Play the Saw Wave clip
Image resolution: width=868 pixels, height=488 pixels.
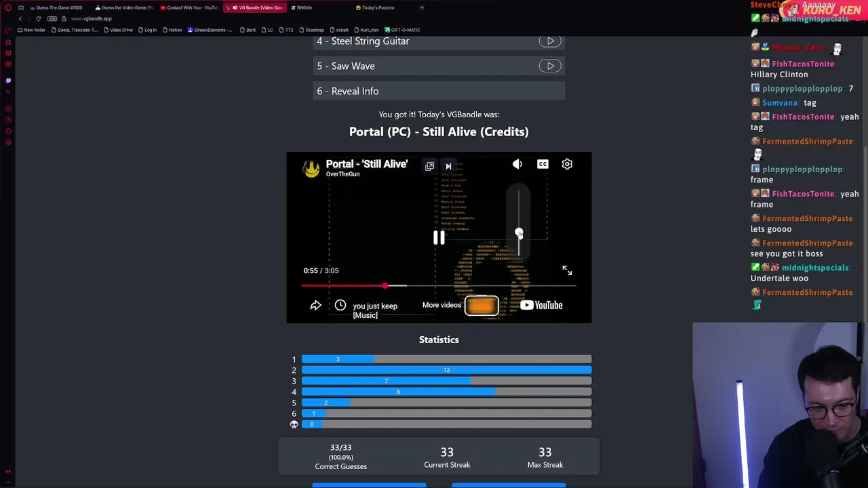point(550,66)
